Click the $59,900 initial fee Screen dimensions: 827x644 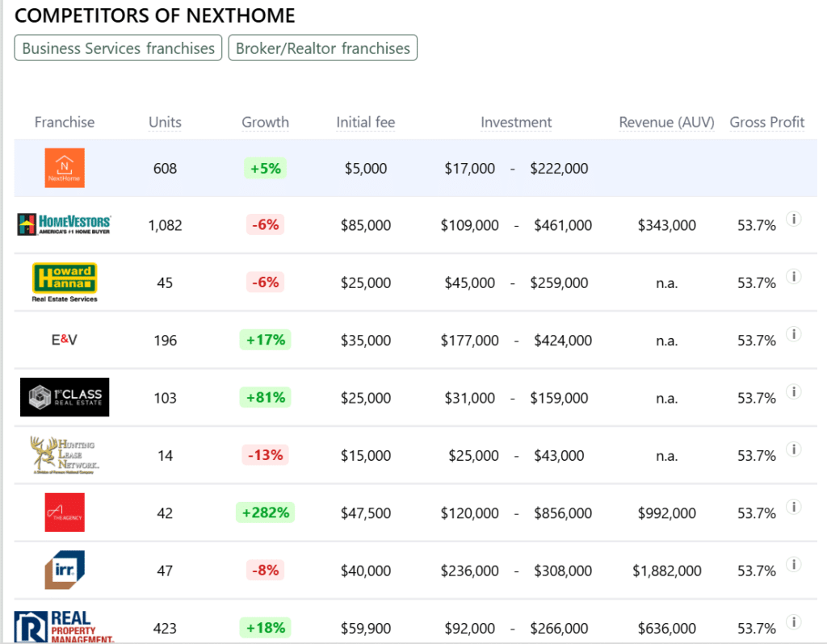coord(366,628)
